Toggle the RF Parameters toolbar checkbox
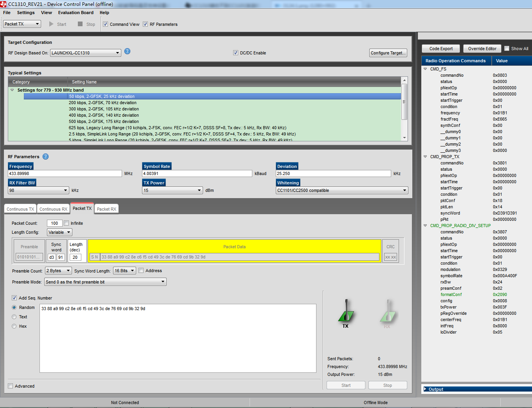The height and width of the screenshot is (408, 532). (x=145, y=24)
